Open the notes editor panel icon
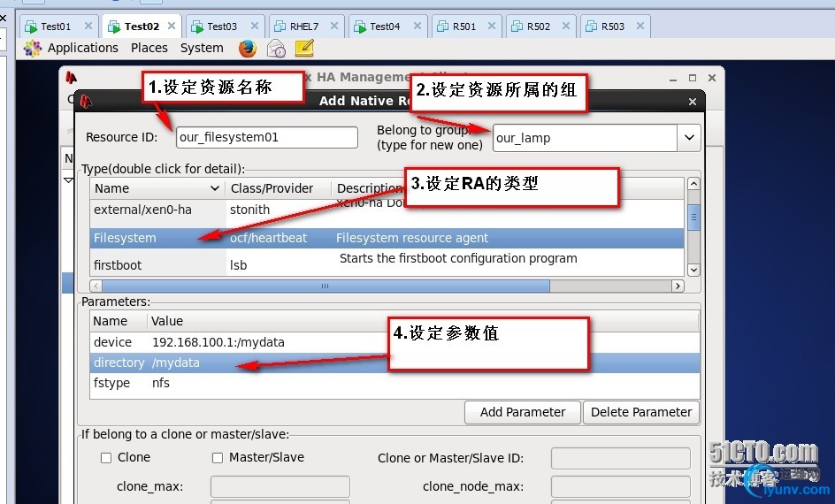The height and width of the screenshot is (504, 835). pos(304,49)
